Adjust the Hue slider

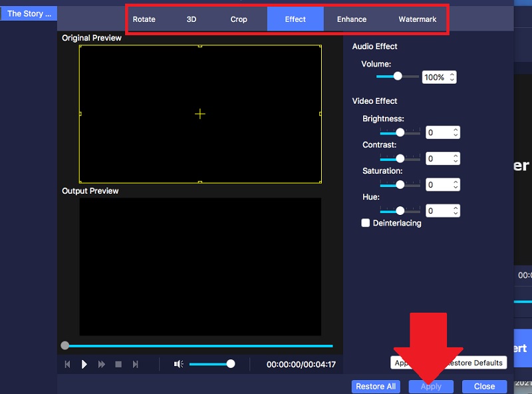400,211
